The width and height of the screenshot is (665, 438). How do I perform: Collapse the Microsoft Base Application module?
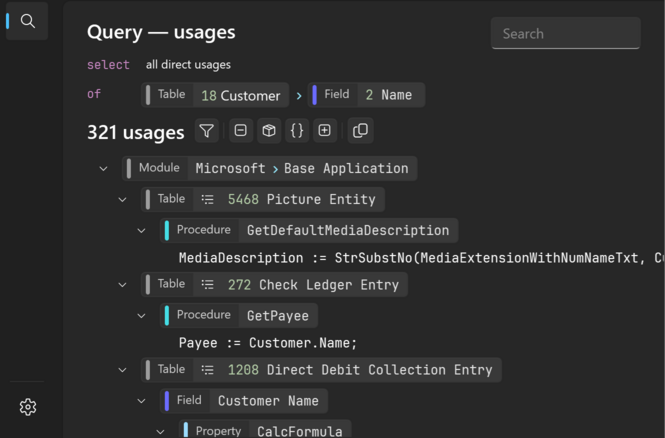tap(103, 169)
